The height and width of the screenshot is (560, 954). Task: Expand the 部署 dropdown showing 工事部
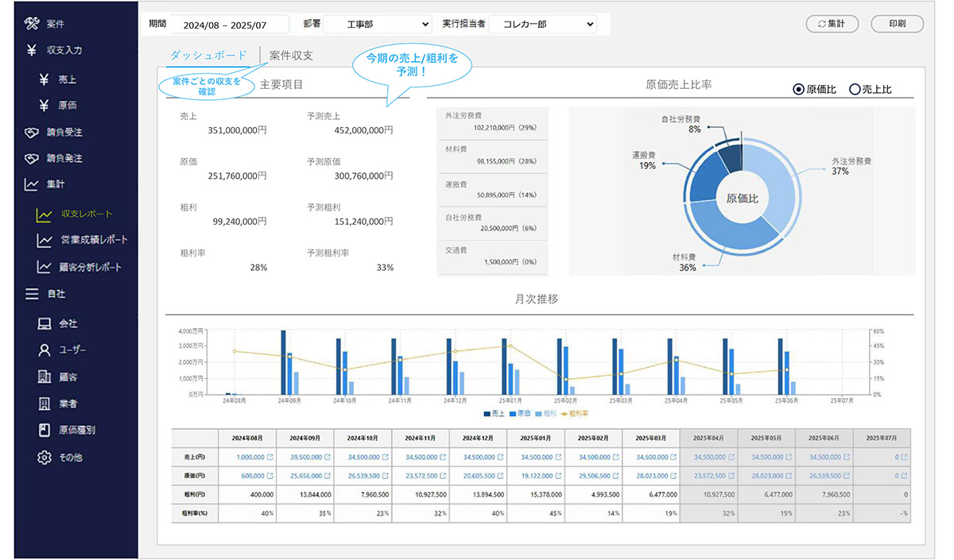click(x=378, y=25)
